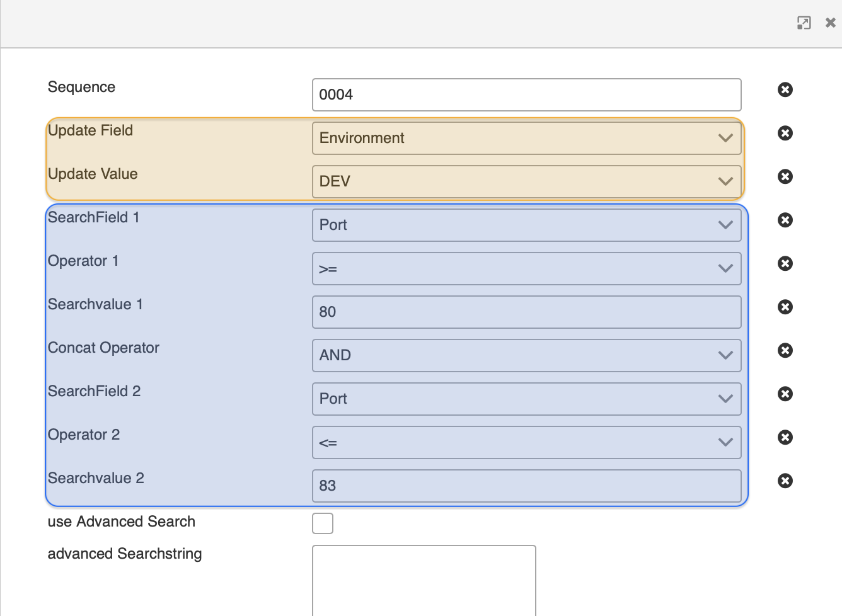This screenshot has width=842, height=616.
Task: Remove the Searchvalue 1 row
Action: tap(785, 307)
